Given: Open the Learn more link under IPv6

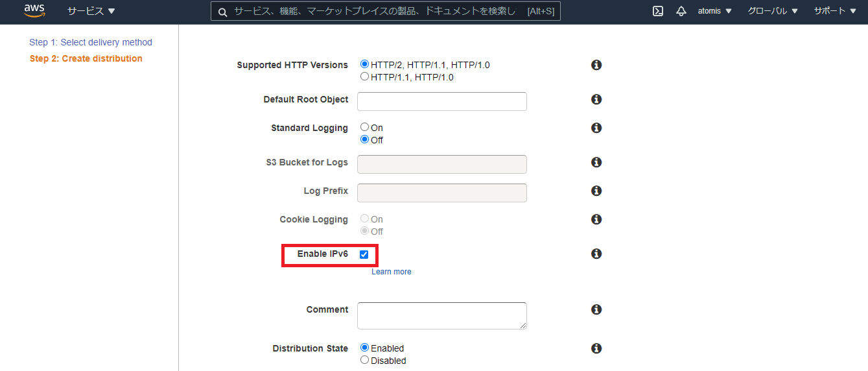Looking at the screenshot, I should click(x=391, y=272).
